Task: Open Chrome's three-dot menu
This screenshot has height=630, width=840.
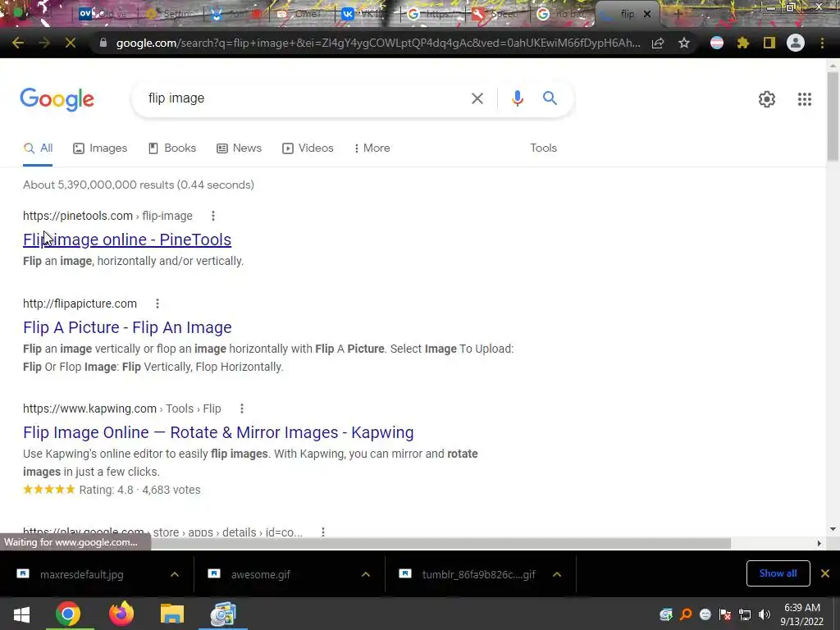Action: (822, 43)
